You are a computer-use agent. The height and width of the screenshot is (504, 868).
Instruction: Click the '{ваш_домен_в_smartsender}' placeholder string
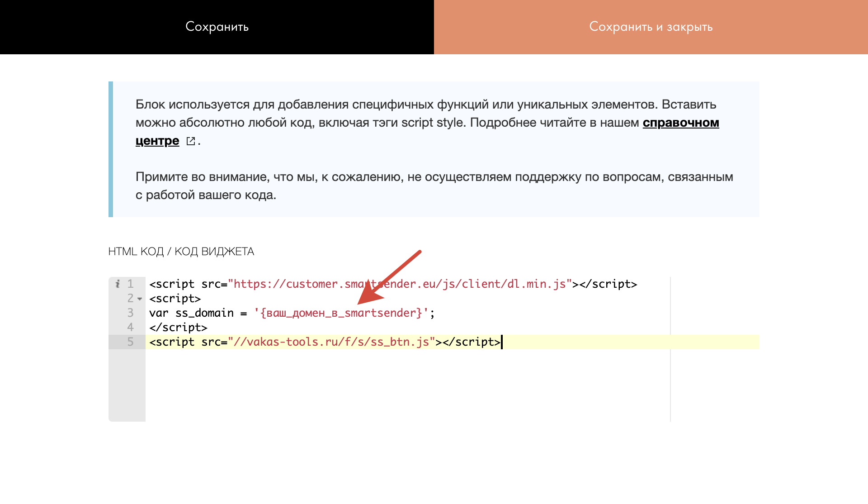point(341,313)
